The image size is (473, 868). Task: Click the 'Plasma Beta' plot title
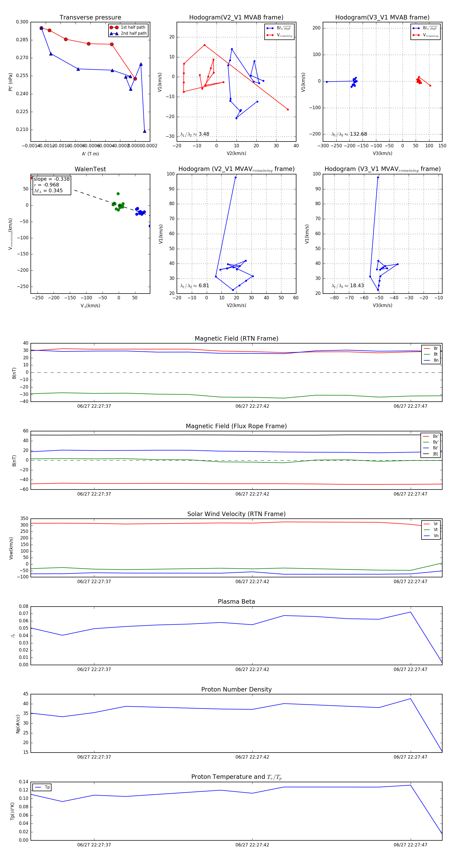point(236,602)
